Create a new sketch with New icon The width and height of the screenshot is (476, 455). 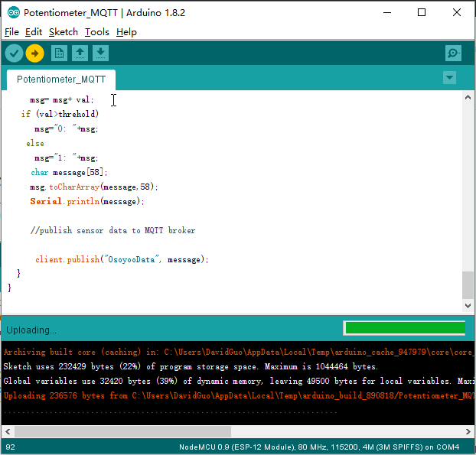pos(59,54)
